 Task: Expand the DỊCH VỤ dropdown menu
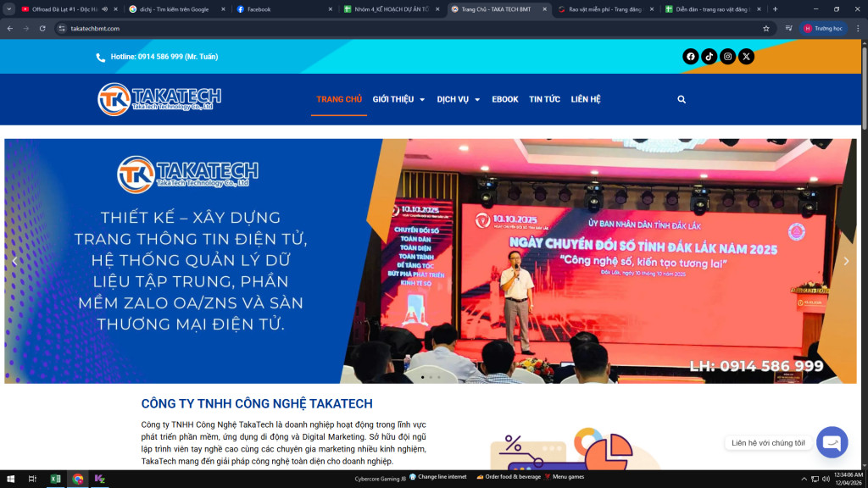click(459, 99)
